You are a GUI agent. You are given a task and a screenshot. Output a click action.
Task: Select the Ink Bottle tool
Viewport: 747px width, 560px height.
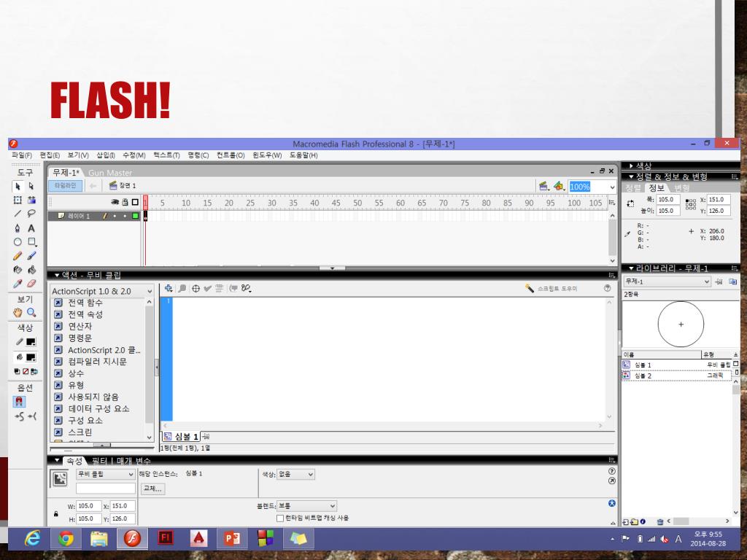18,270
